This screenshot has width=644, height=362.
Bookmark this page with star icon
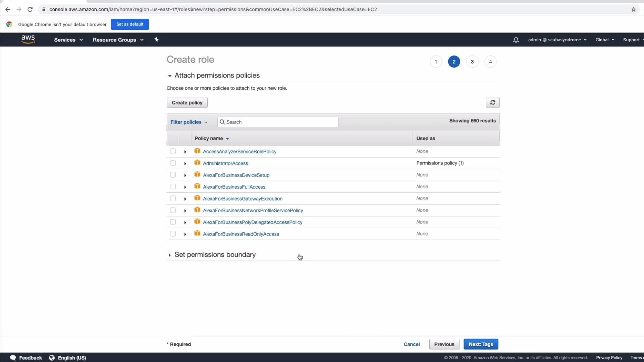(634, 9)
